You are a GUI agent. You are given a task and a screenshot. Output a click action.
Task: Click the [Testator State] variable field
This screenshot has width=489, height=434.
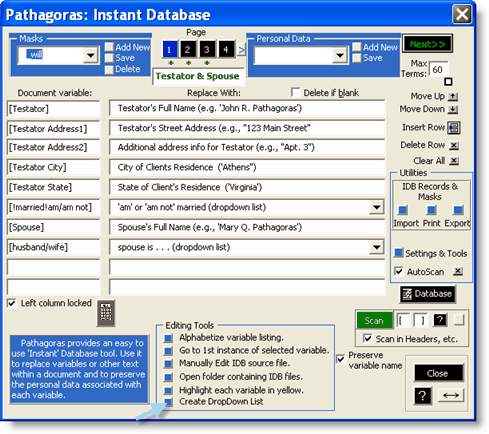tap(53, 187)
